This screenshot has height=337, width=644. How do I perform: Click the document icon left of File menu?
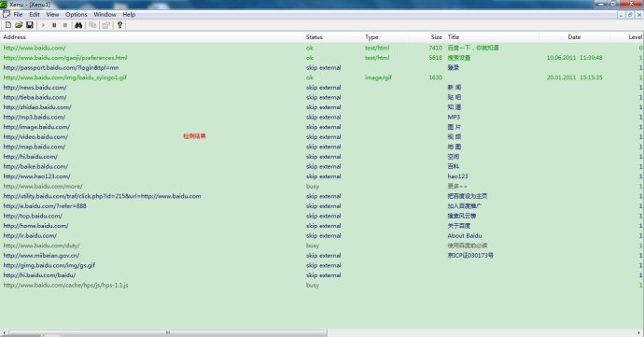click(x=6, y=14)
